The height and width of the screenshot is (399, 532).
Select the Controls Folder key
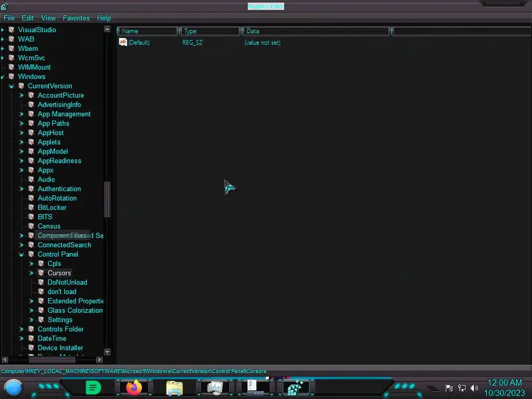click(60, 329)
